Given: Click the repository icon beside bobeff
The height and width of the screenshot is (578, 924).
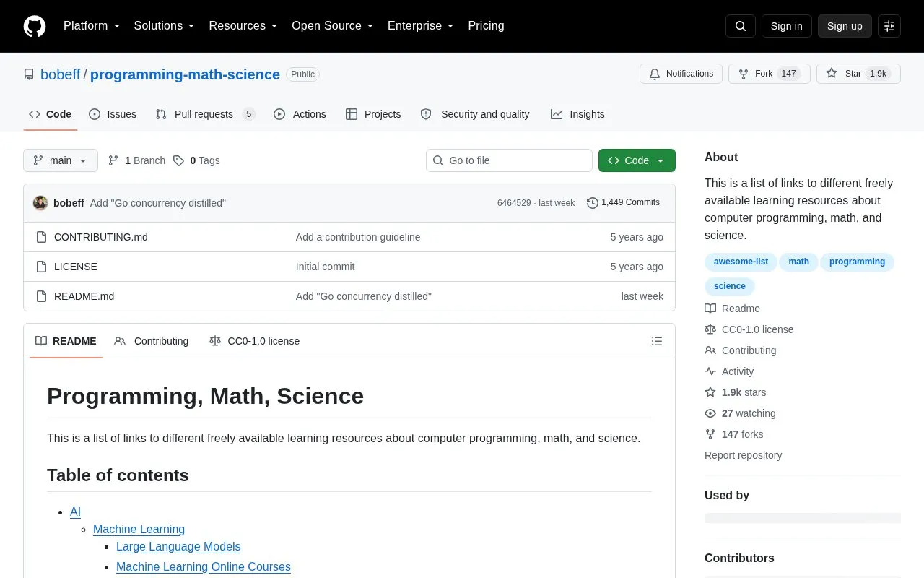Looking at the screenshot, I should point(29,74).
